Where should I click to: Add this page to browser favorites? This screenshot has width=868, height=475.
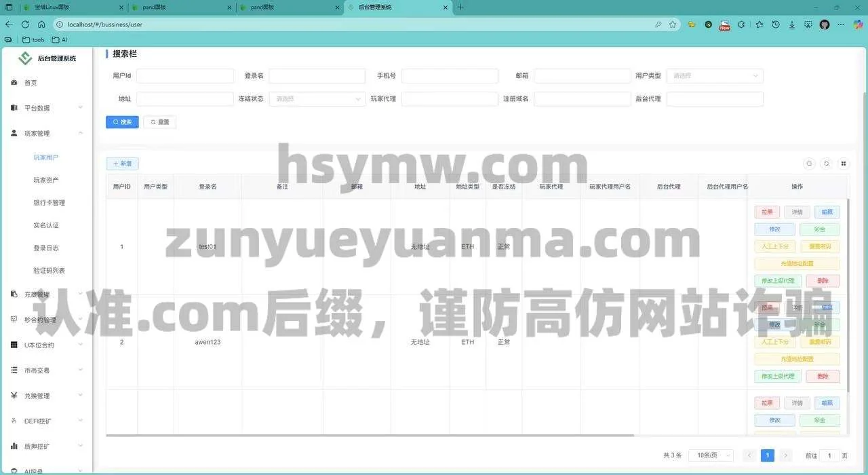673,24
